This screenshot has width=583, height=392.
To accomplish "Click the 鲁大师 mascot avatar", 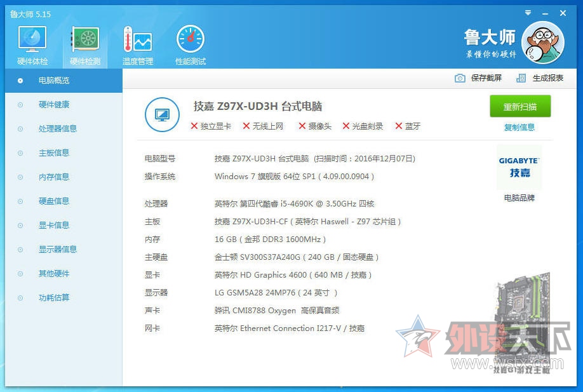I will pyautogui.click(x=543, y=43).
